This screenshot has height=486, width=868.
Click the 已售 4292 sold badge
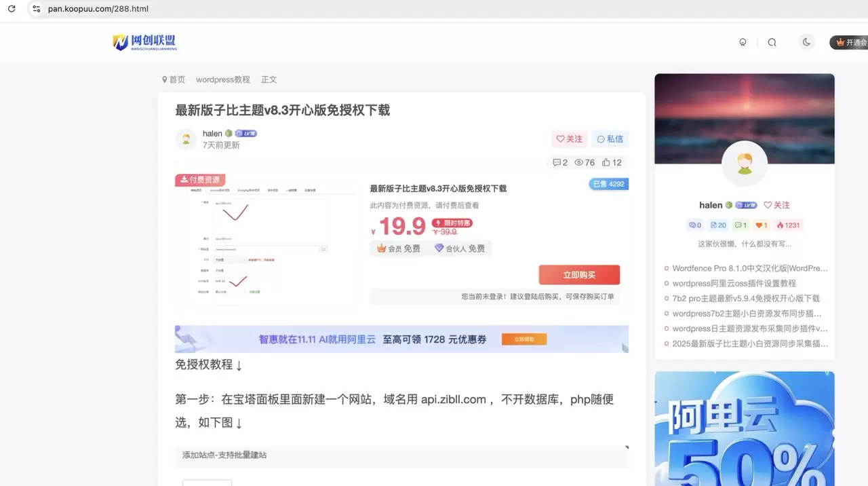point(609,184)
